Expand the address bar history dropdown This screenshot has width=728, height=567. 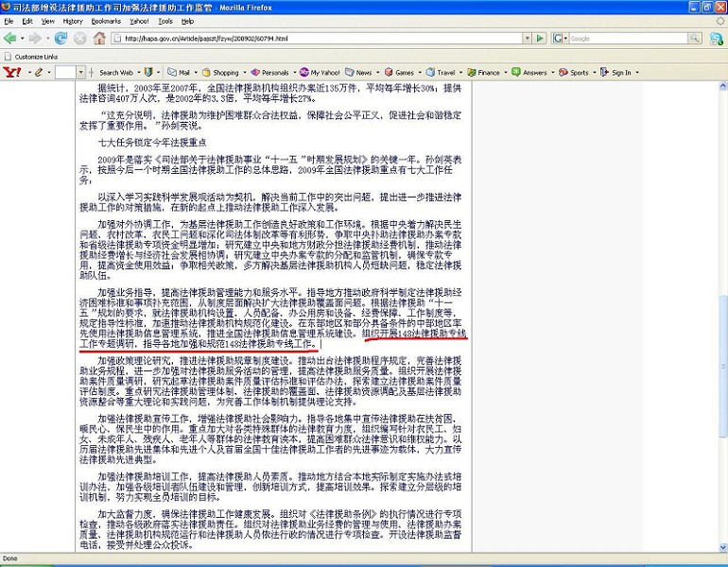pyautogui.click(x=527, y=38)
